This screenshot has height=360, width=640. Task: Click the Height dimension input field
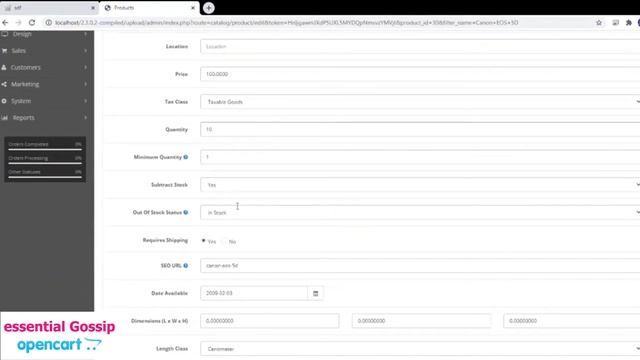[x=572, y=321]
